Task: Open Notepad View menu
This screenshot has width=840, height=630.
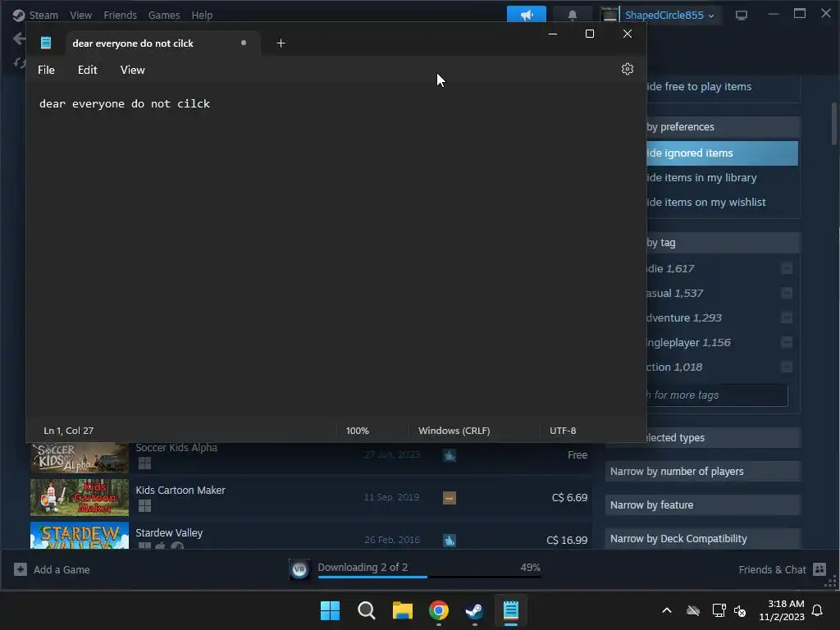Action: (x=132, y=70)
